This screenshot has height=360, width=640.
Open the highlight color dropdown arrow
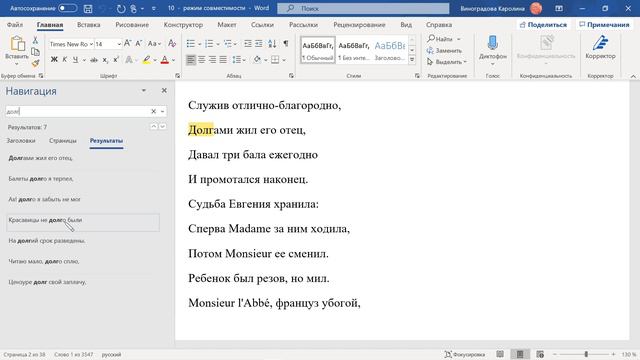pos(155,60)
